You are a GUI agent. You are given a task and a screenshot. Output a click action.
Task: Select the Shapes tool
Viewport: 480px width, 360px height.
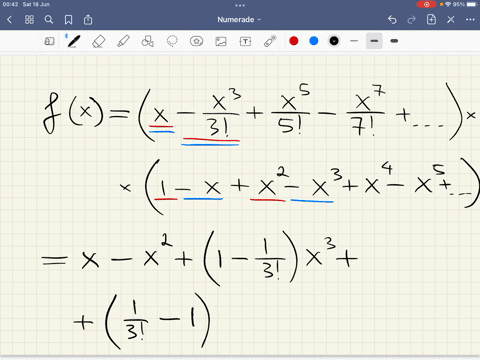147,41
